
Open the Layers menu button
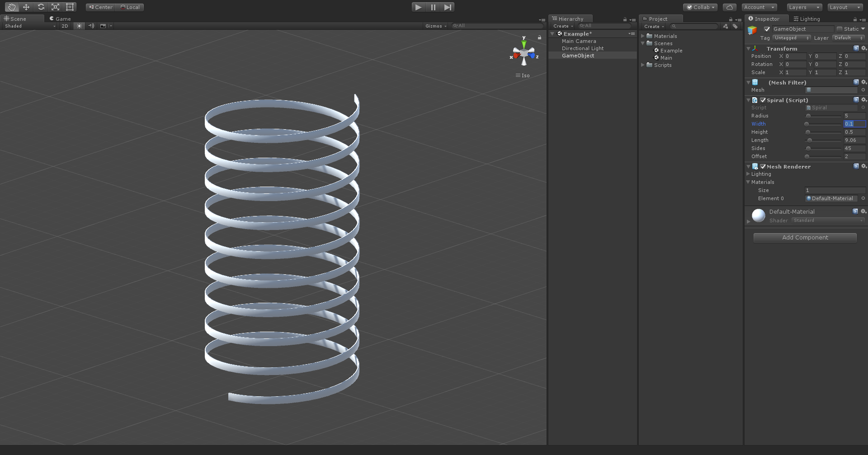coord(805,7)
